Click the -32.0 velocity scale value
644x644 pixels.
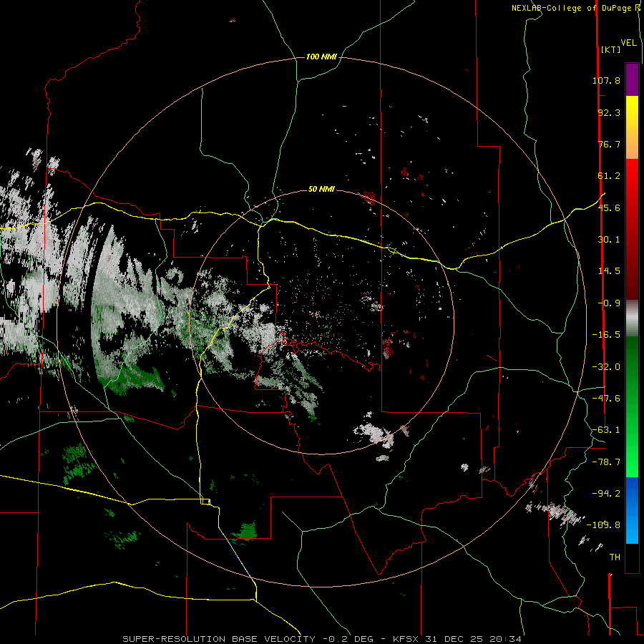(x=606, y=367)
